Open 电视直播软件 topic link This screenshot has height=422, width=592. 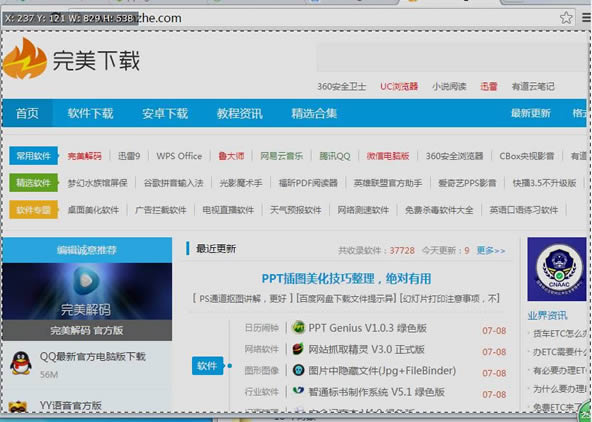pos(228,210)
